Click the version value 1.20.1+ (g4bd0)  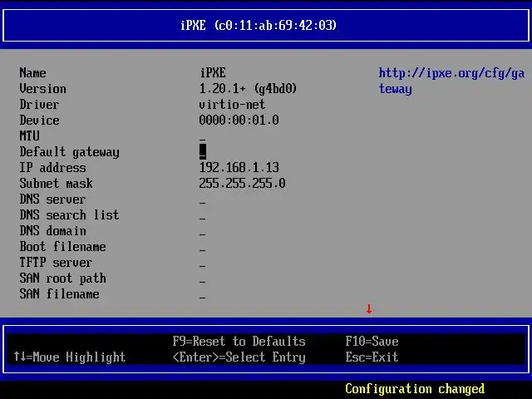(248, 89)
